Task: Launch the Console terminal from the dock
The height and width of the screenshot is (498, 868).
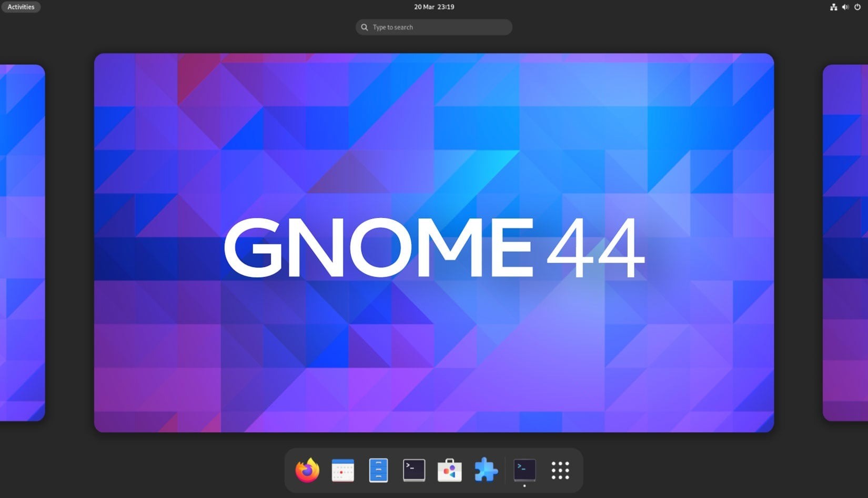Action: 414,470
